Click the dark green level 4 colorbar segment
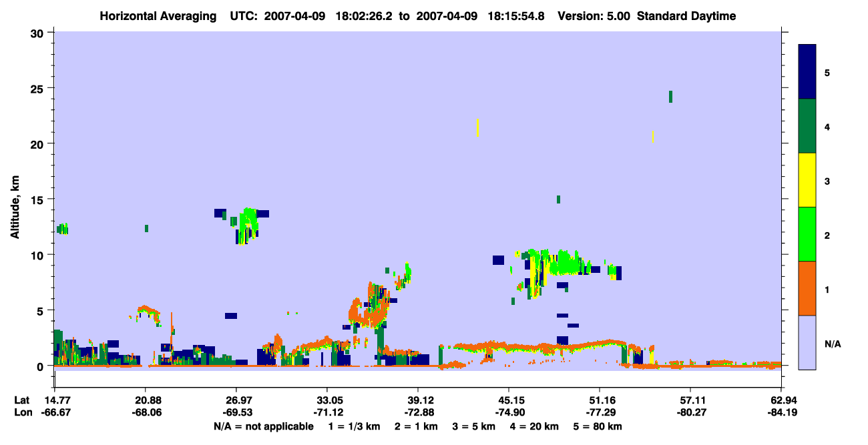Image resolution: width=868 pixels, height=445 pixels. point(807,126)
